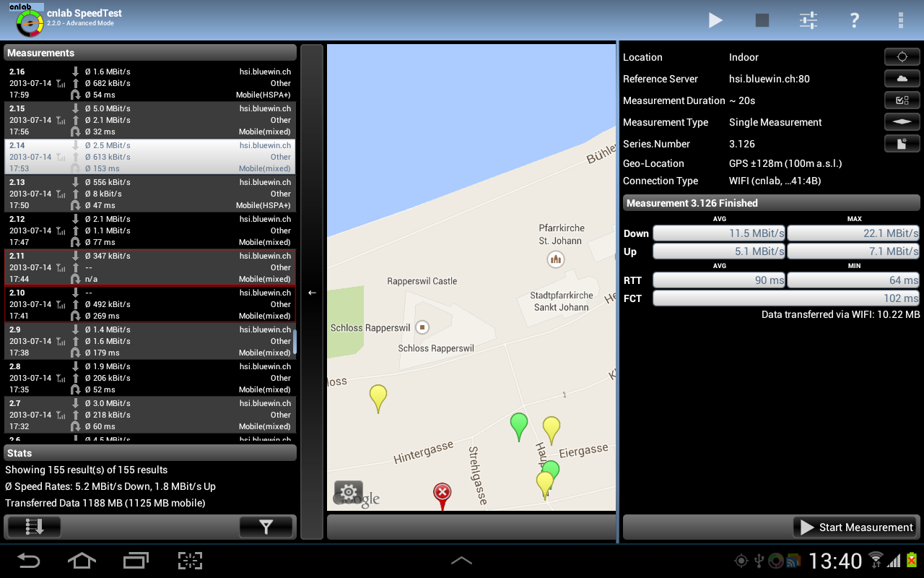Click the measurements list scrollbar thumb
Viewport: 924px width, 578px height.
(295, 342)
